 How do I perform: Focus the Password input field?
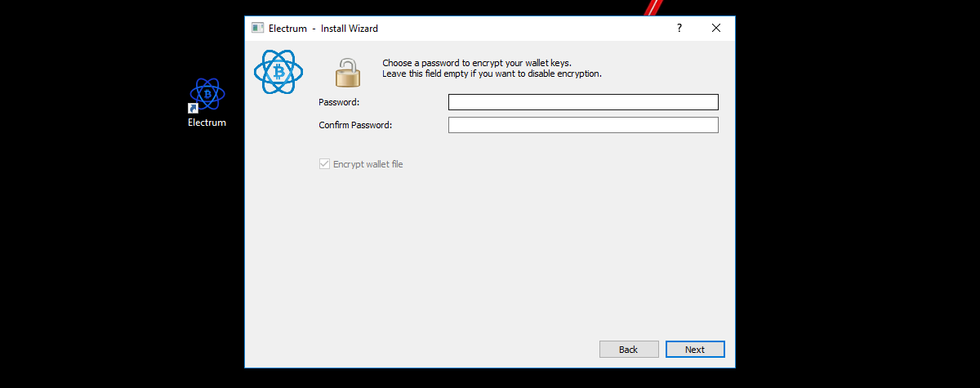583,102
